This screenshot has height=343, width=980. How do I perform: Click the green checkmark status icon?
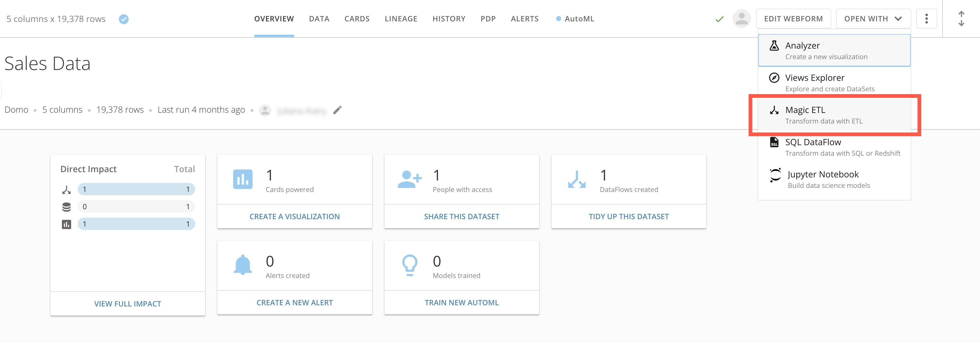point(720,19)
